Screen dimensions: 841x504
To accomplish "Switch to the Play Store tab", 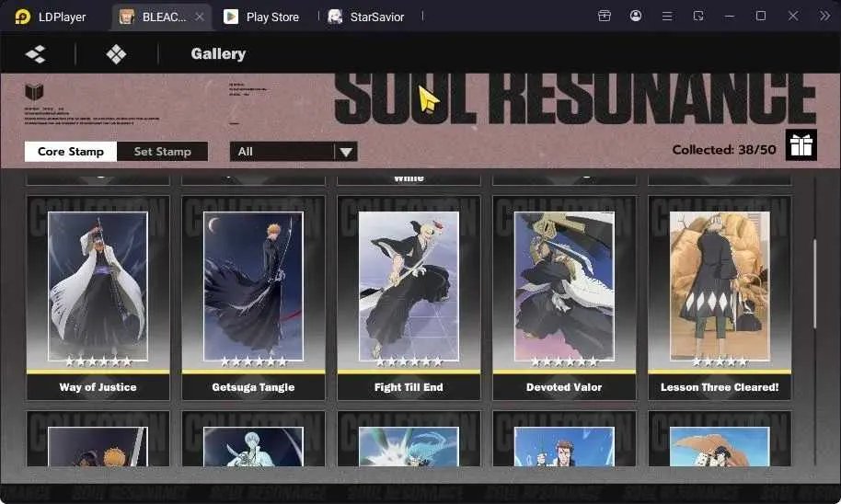I will pos(261,17).
